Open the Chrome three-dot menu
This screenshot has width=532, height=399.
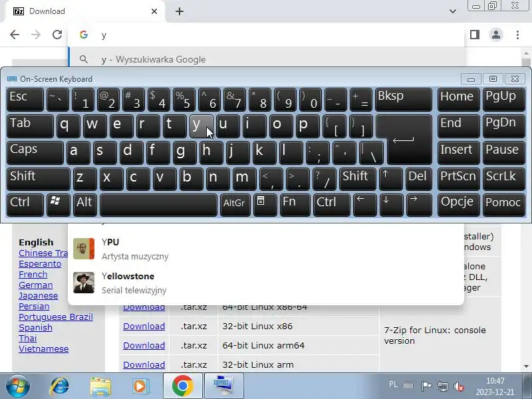pos(517,35)
